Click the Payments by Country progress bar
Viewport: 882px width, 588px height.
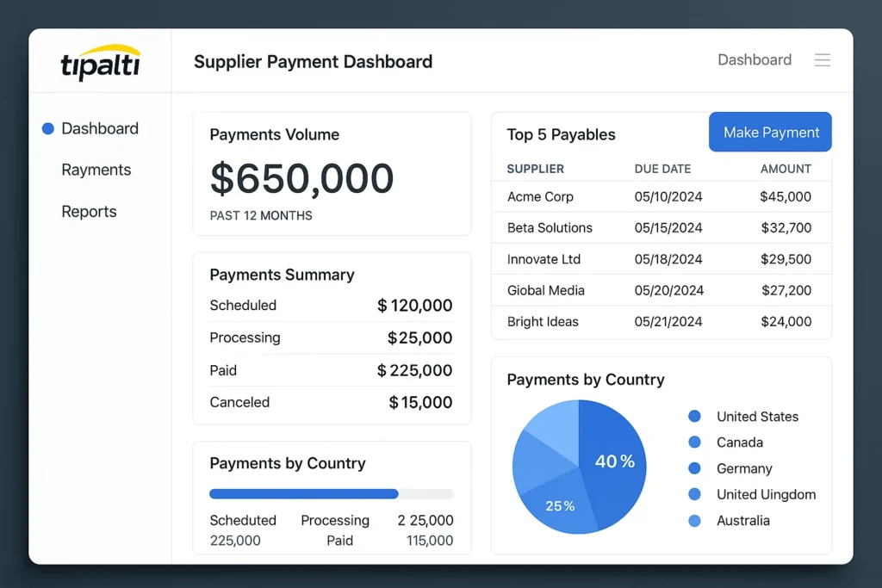point(331,493)
